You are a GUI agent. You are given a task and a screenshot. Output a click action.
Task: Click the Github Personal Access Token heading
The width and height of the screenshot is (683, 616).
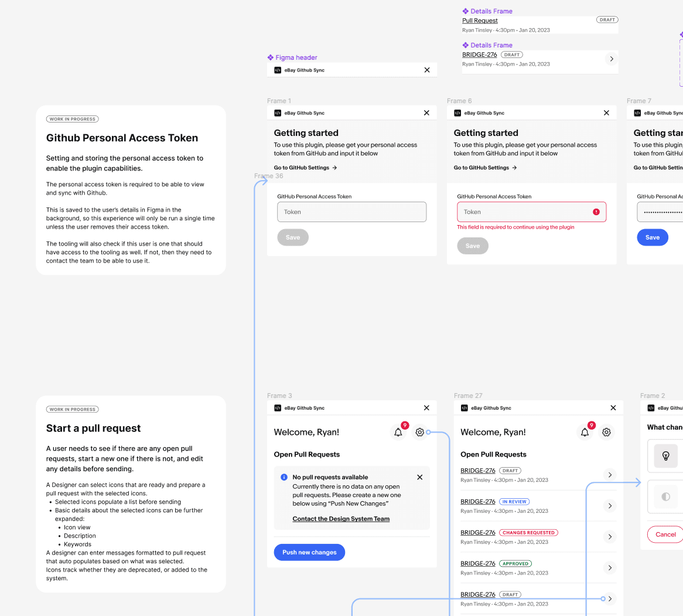pyautogui.click(x=122, y=138)
